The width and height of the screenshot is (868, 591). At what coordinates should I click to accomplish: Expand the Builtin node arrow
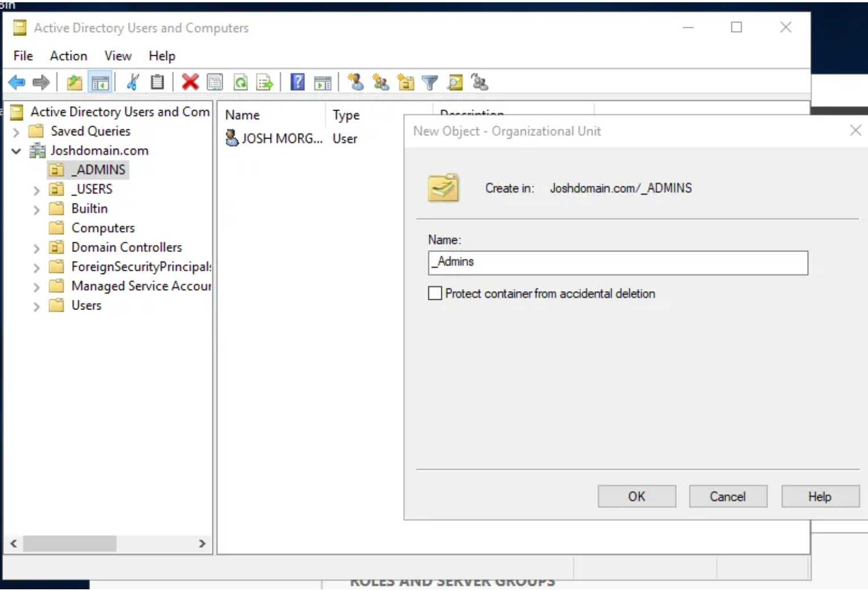click(36, 210)
